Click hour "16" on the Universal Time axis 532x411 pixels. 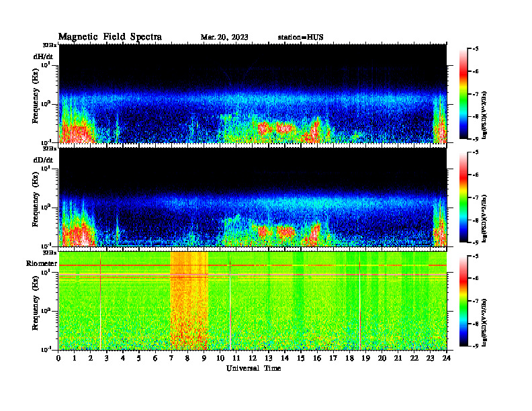[317, 358]
